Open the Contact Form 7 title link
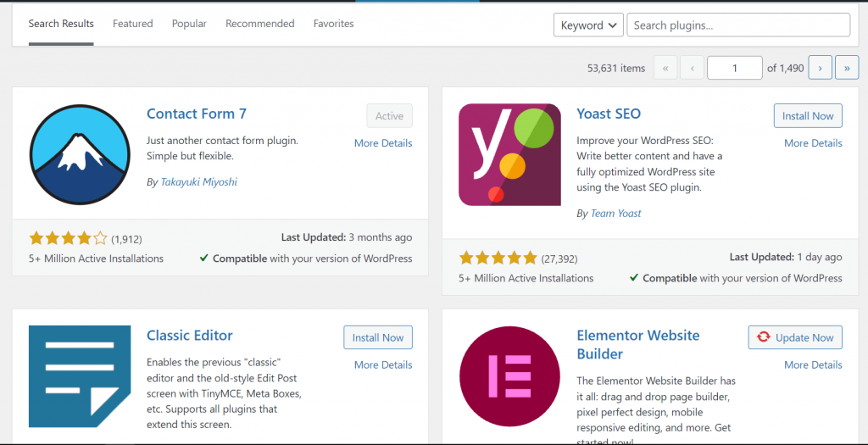 tap(197, 114)
